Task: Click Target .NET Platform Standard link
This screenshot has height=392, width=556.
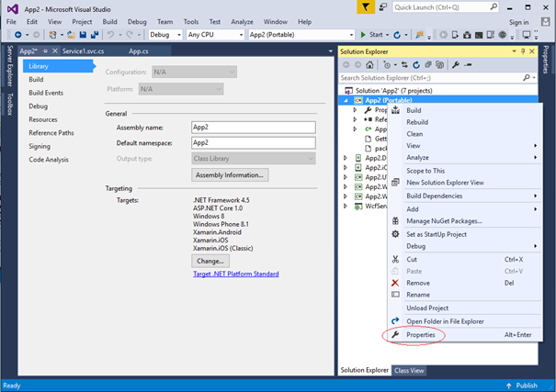Action: pyautogui.click(x=236, y=274)
